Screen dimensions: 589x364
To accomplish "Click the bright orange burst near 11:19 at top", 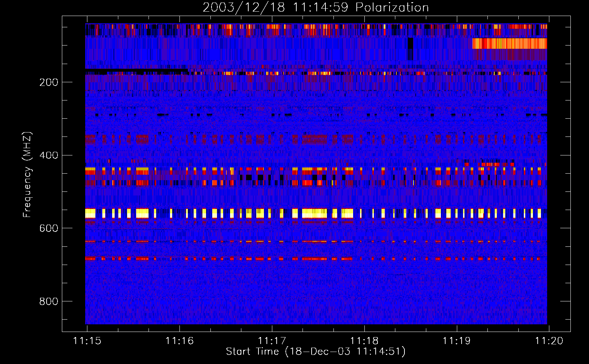I will tap(510, 43).
